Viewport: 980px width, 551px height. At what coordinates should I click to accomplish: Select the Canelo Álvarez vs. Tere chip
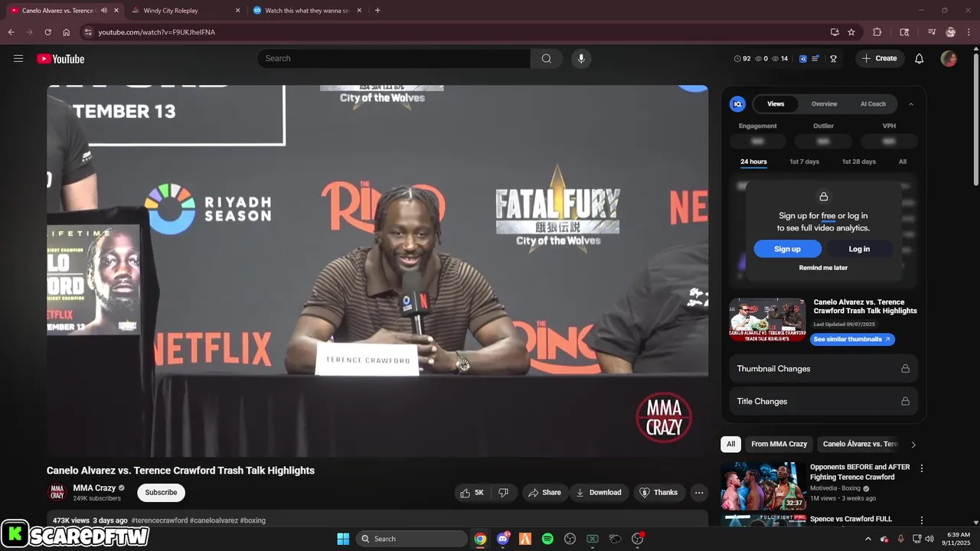[x=860, y=444]
